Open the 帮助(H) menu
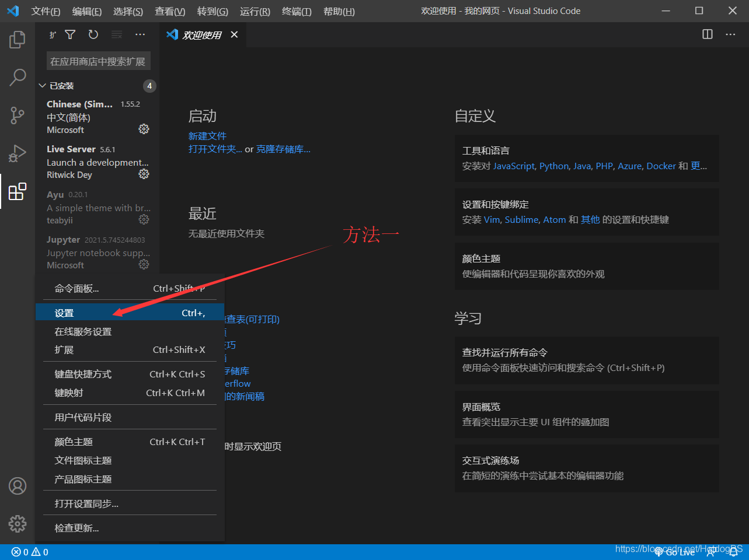 [339, 11]
